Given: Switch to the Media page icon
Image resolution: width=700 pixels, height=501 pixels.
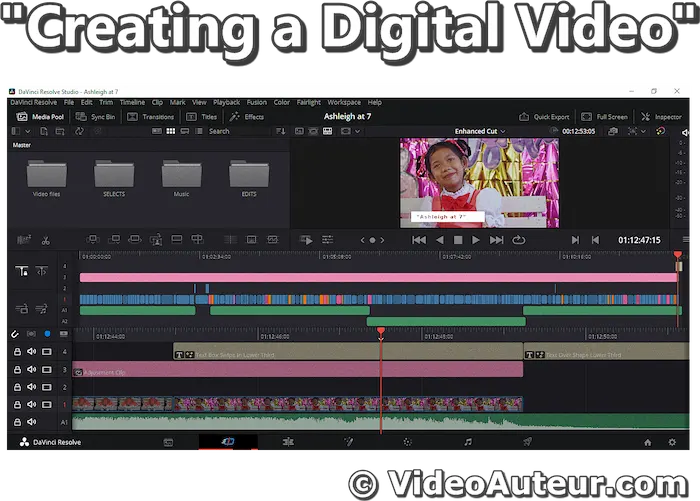Looking at the screenshot, I should (168, 442).
